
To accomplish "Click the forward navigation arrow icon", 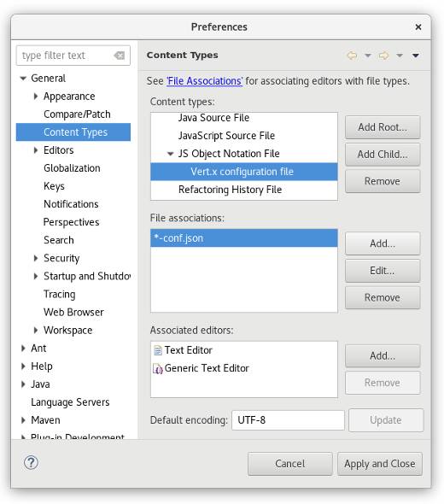I will pyautogui.click(x=383, y=56).
